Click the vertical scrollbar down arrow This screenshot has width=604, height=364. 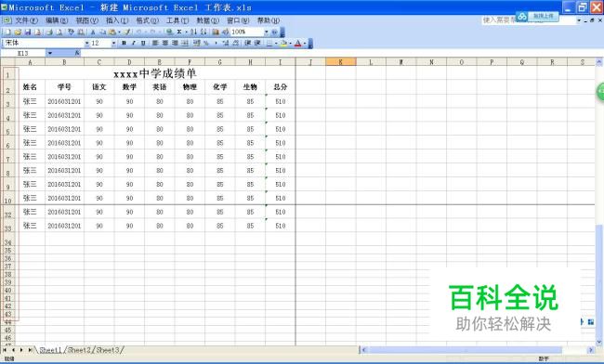click(x=599, y=342)
